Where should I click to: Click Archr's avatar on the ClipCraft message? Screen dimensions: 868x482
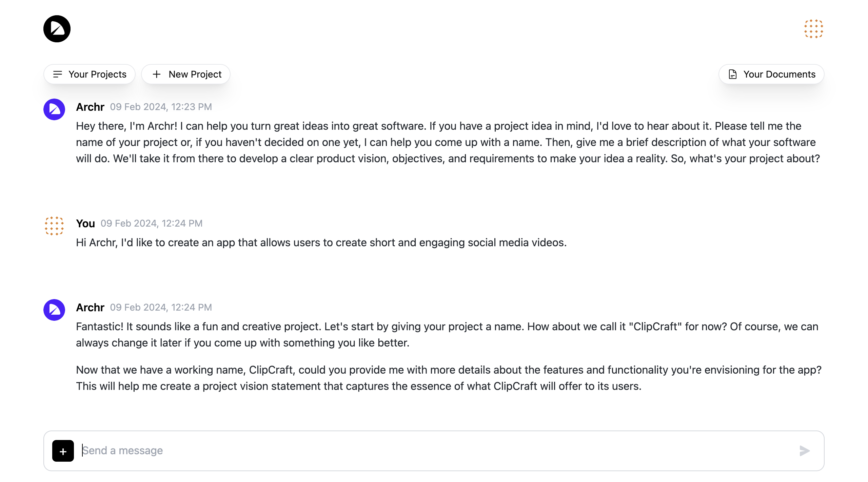[54, 310]
